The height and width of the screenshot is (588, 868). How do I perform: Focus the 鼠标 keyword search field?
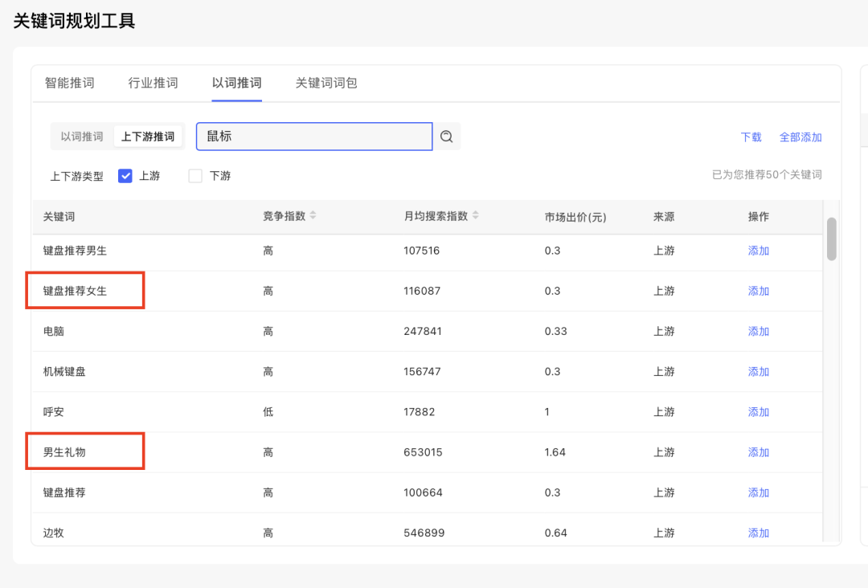pyautogui.click(x=314, y=137)
